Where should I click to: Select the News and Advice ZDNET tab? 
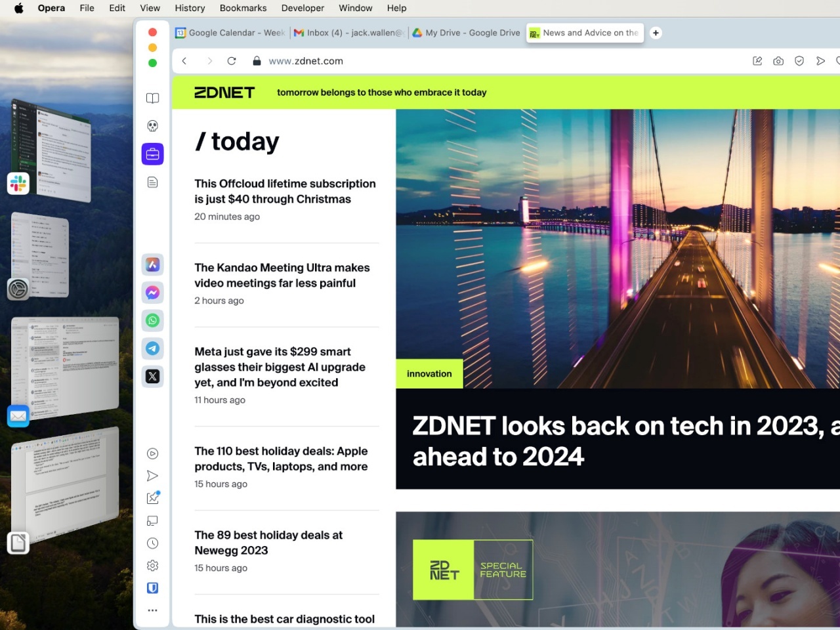point(585,33)
